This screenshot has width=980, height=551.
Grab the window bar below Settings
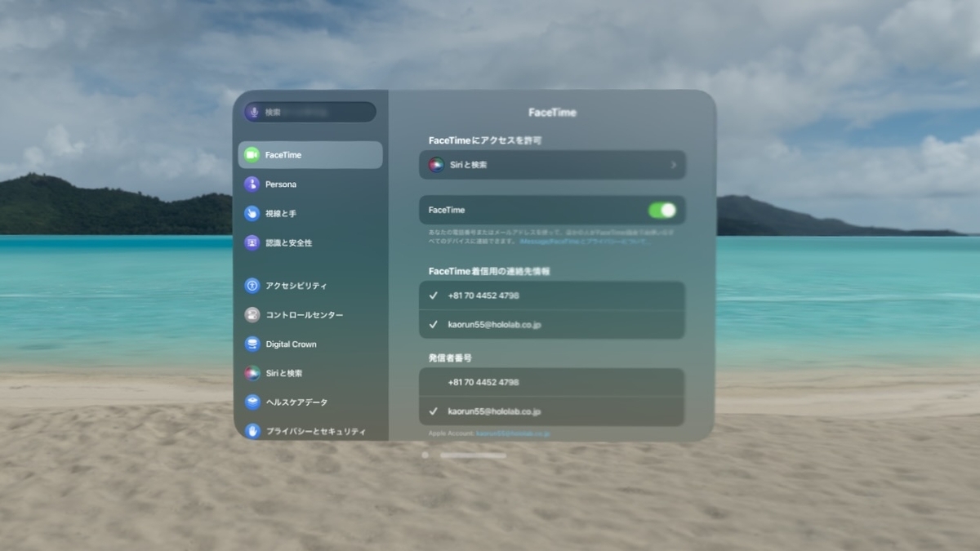click(x=473, y=455)
